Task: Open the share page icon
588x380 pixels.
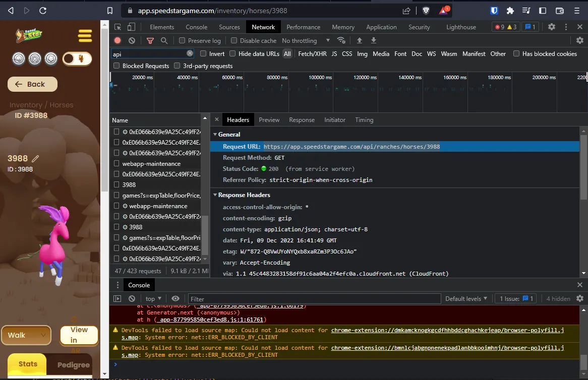Action: [406, 11]
